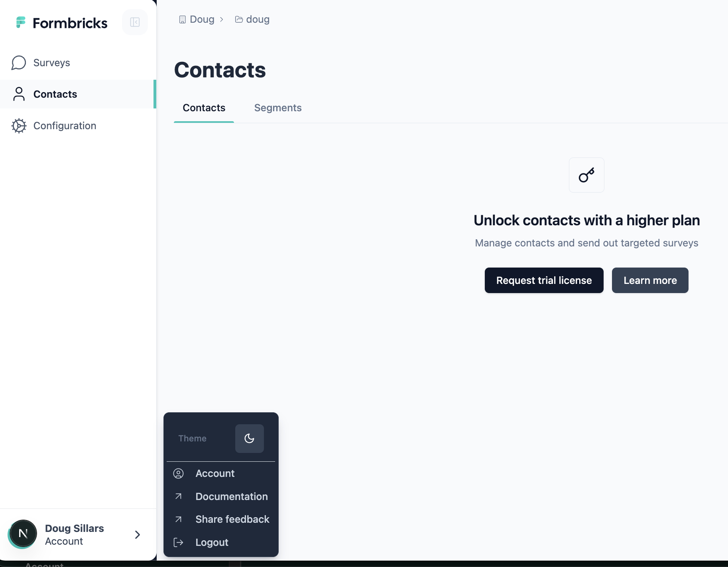Viewport: 728px width, 567px height.
Task: Click the key icon above the unlock message
Action: [586, 175]
